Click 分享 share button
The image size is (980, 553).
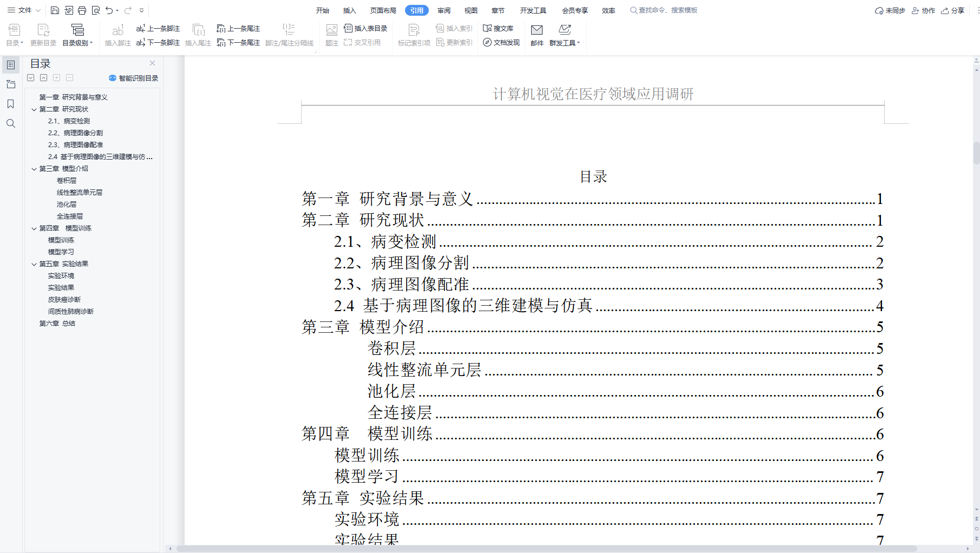pyautogui.click(x=953, y=10)
